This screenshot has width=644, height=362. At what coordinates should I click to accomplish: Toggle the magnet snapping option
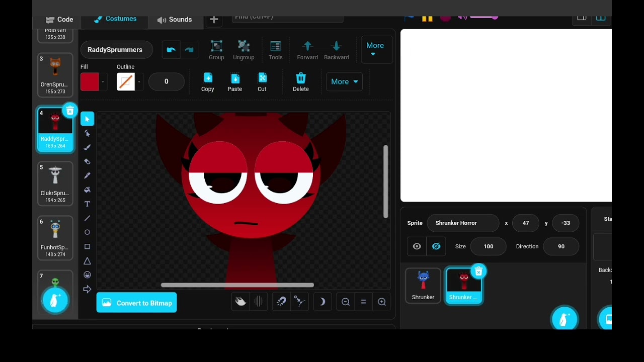coord(281,302)
